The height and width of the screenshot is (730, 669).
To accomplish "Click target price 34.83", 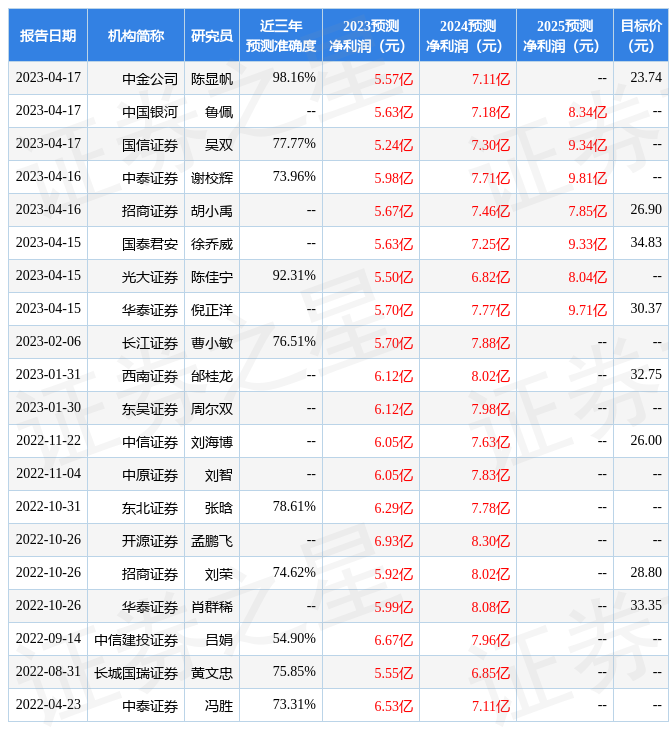I will pos(646,243).
